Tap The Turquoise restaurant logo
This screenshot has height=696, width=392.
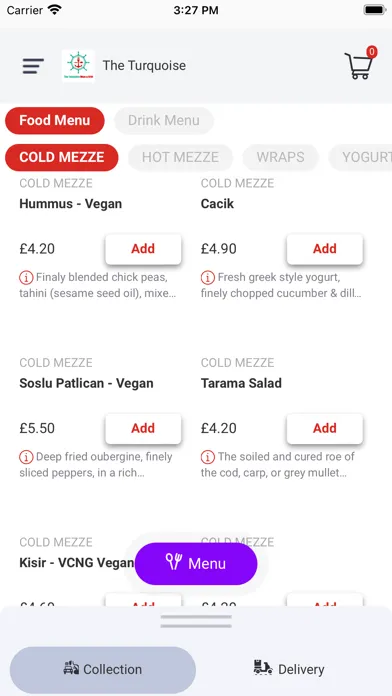pyautogui.click(x=78, y=66)
